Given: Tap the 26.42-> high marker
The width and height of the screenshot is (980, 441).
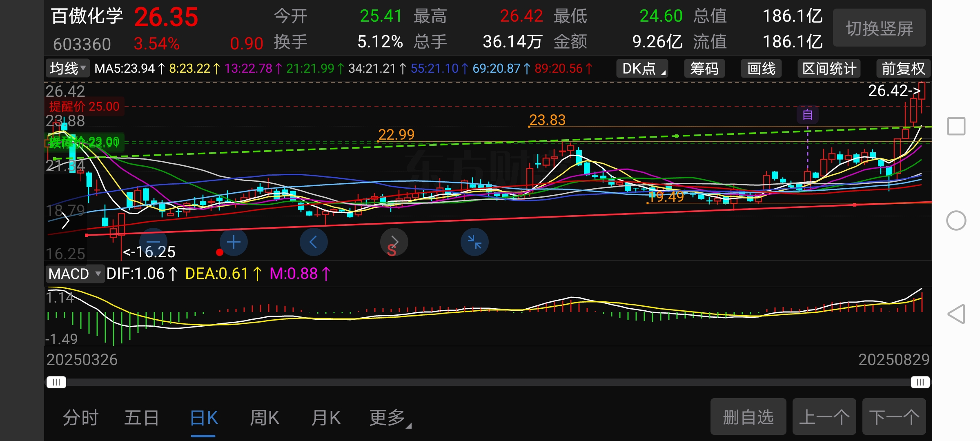Looking at the screenshot, I should (894, 91).
